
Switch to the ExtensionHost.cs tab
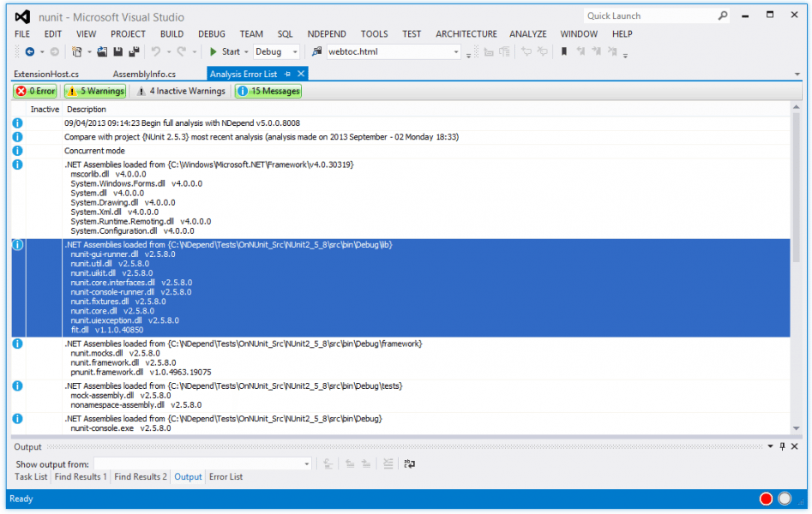pyautogui.click(x=46, y=74)
